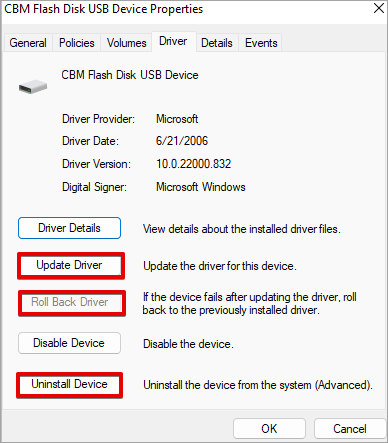Click the roll back description text

click(x=250, y=303)
